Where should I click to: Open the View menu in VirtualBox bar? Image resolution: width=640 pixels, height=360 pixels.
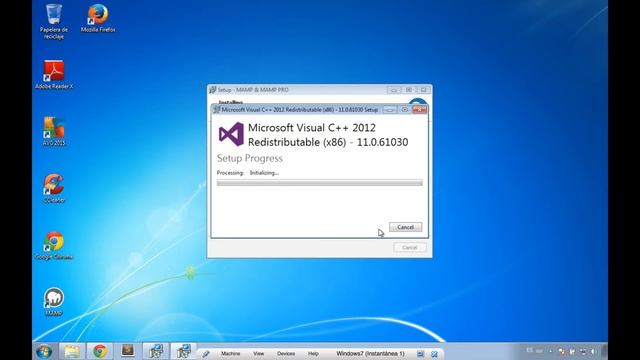(258, 353)
